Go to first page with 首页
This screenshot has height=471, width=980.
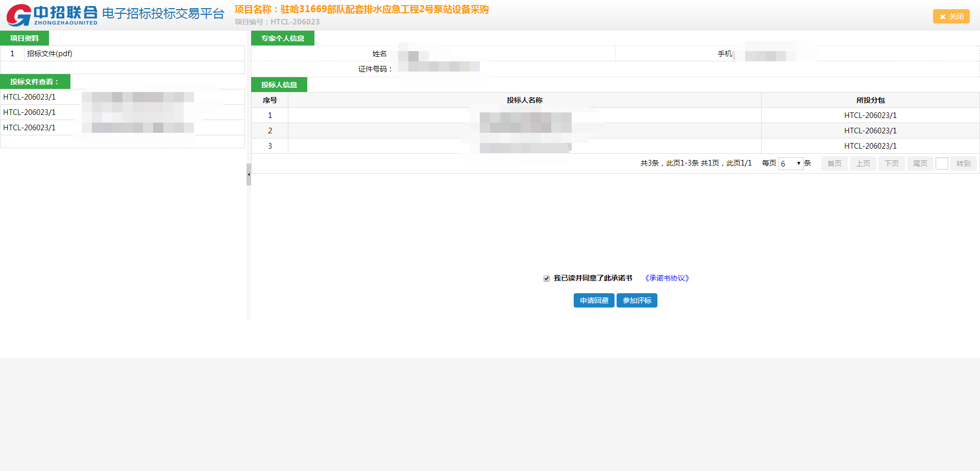tap(834, 163)
